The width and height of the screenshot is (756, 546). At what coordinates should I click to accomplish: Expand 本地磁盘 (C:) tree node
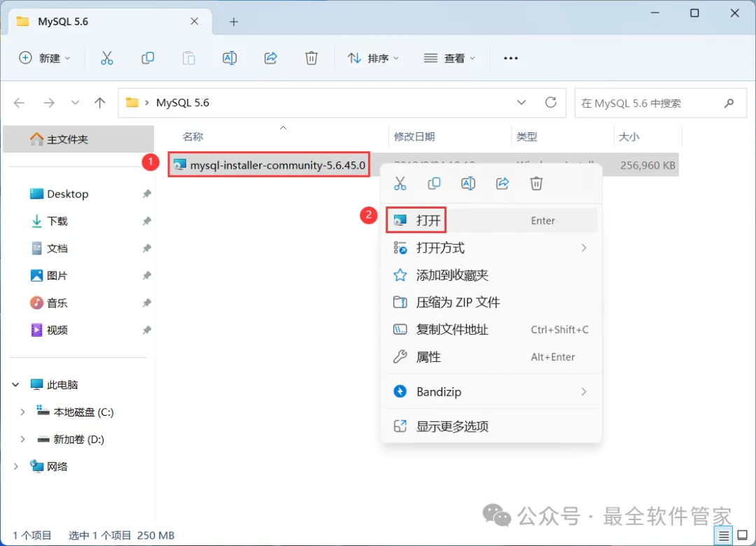(22, 412)
